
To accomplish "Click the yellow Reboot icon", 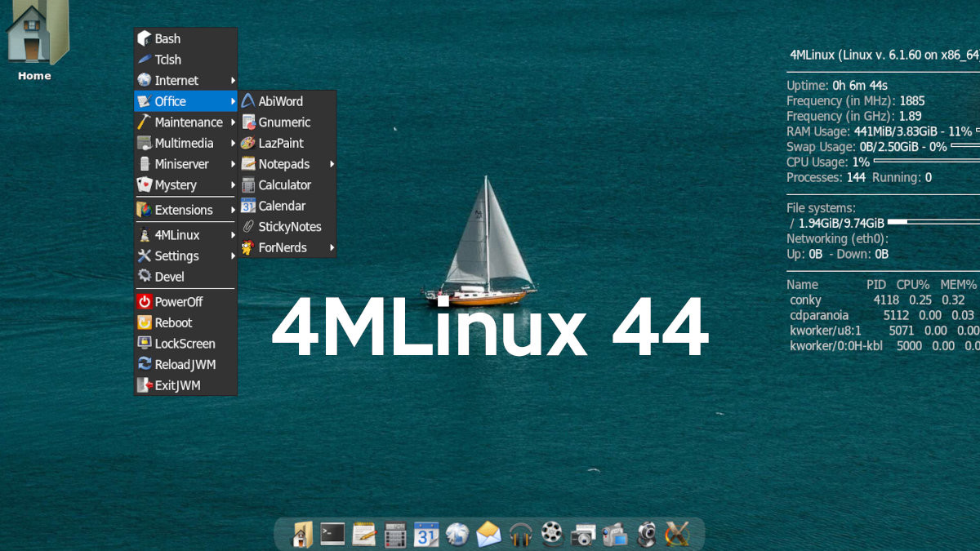I will coord(145,322).
